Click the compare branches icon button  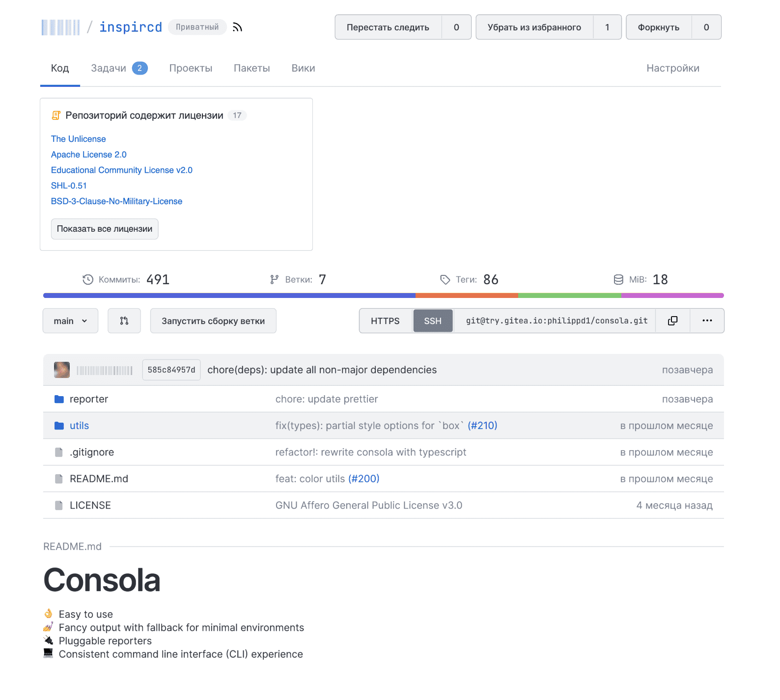pyautogui.click(x=124, y=321)
